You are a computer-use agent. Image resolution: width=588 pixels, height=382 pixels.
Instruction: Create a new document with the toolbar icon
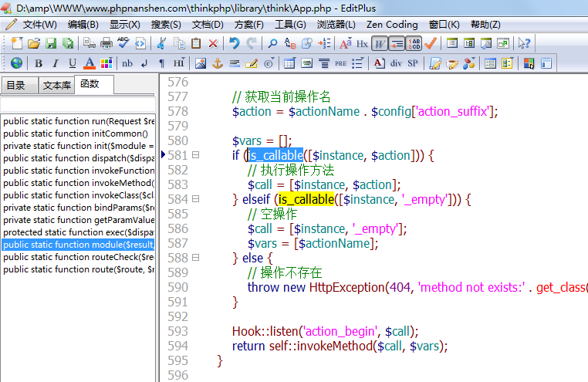click(x=16, y=43)
